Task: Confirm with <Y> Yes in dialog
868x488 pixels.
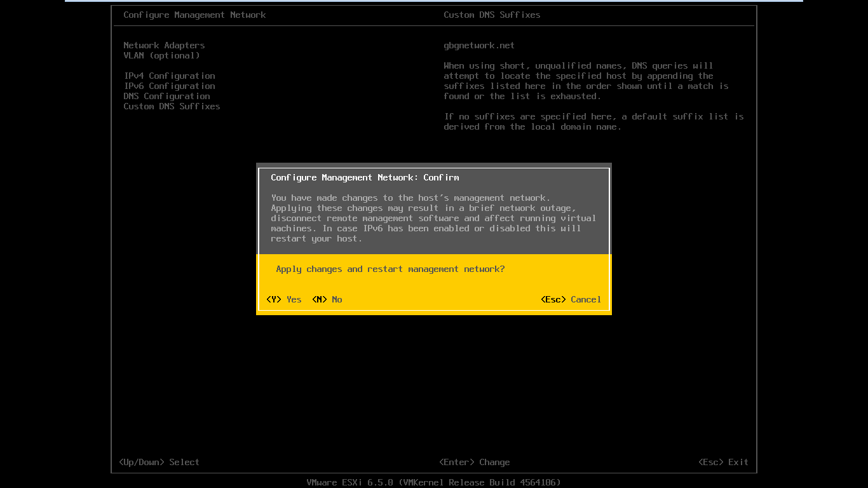Action: (283, 299)
